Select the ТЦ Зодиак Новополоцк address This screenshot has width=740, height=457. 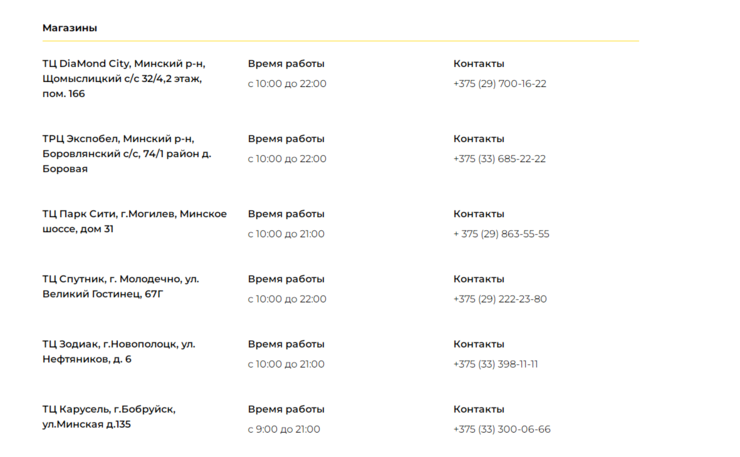click(x=118, y=351)
